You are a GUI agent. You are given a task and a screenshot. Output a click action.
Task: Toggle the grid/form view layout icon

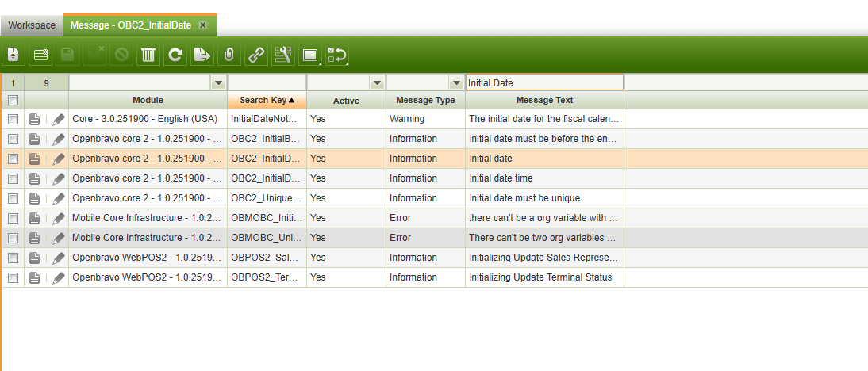click(x=310, y=55)
